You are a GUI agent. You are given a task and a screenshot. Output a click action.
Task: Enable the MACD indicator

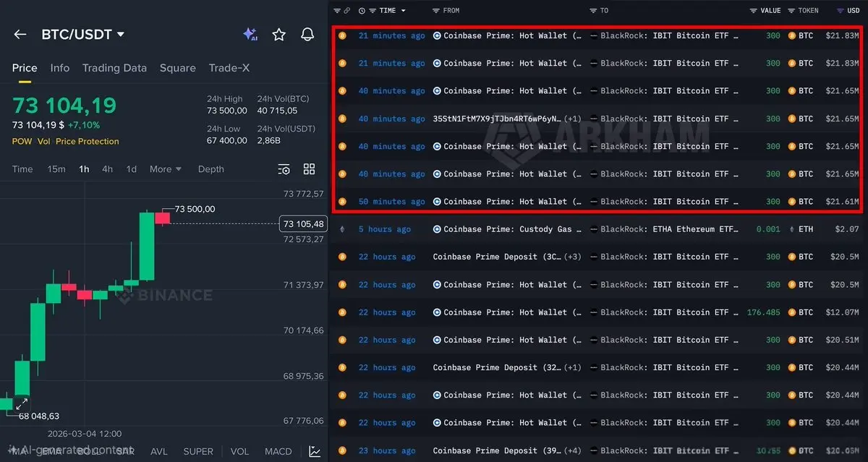pos(278,451)
